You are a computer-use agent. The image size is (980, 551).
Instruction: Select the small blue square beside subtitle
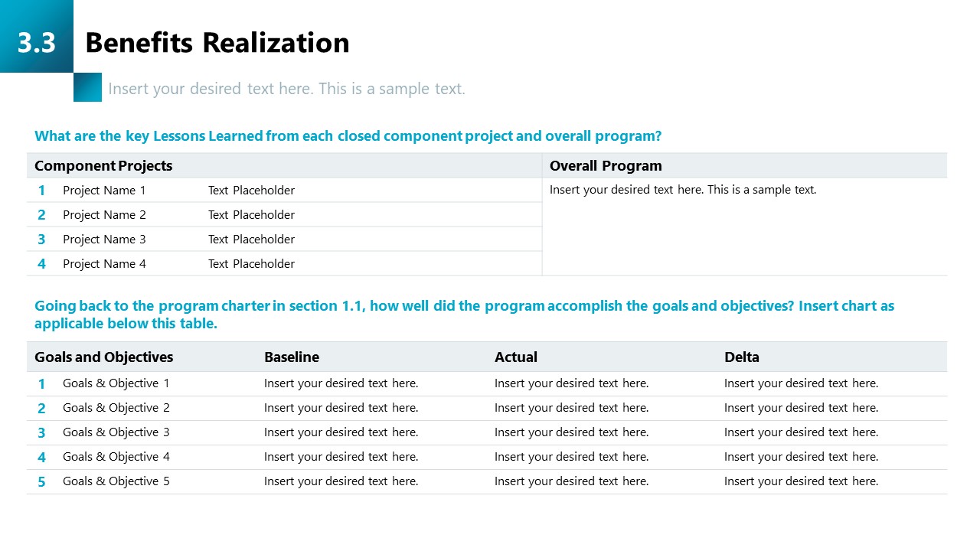[x=87, y=87]
